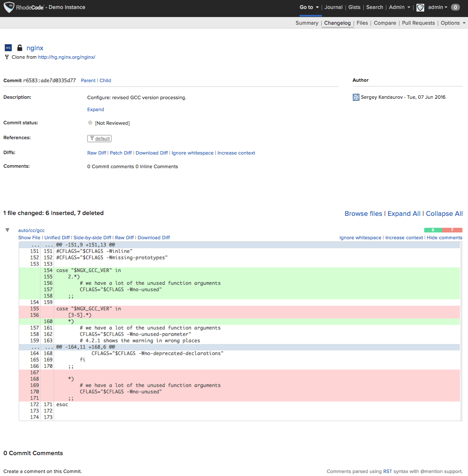Screen dimensions: 468x476
Task: Switch to the Compare tab
Action: click(385, 23)
